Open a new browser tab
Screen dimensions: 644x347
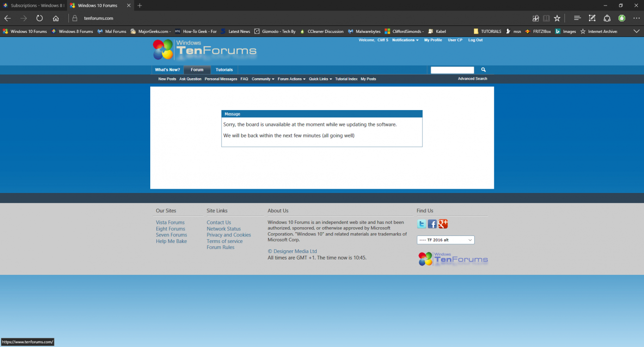pos(140,6)
